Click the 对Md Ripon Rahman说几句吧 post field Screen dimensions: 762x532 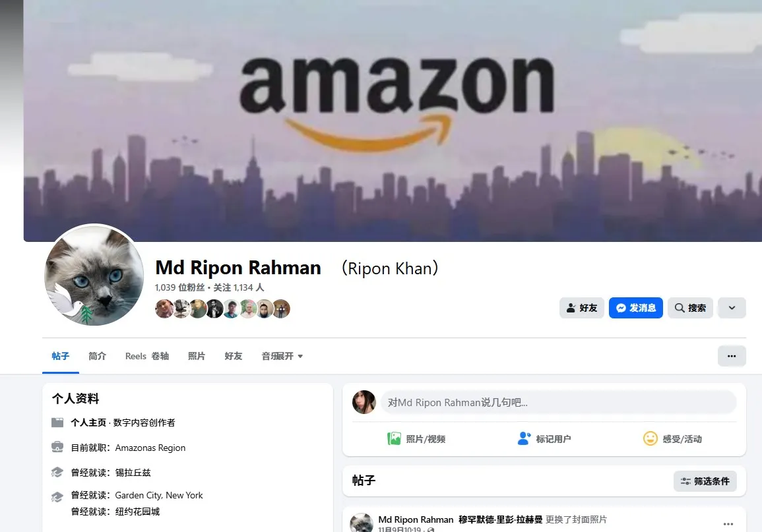558,402
